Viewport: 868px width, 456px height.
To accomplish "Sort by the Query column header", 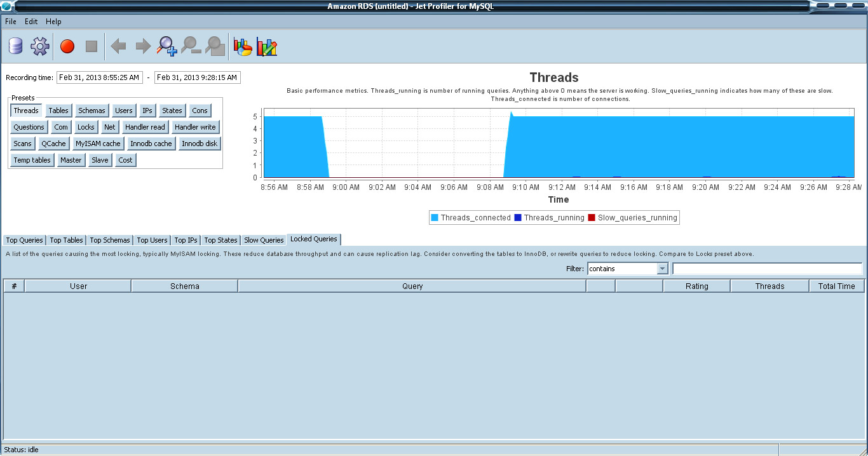I will [x=412, y=286].
